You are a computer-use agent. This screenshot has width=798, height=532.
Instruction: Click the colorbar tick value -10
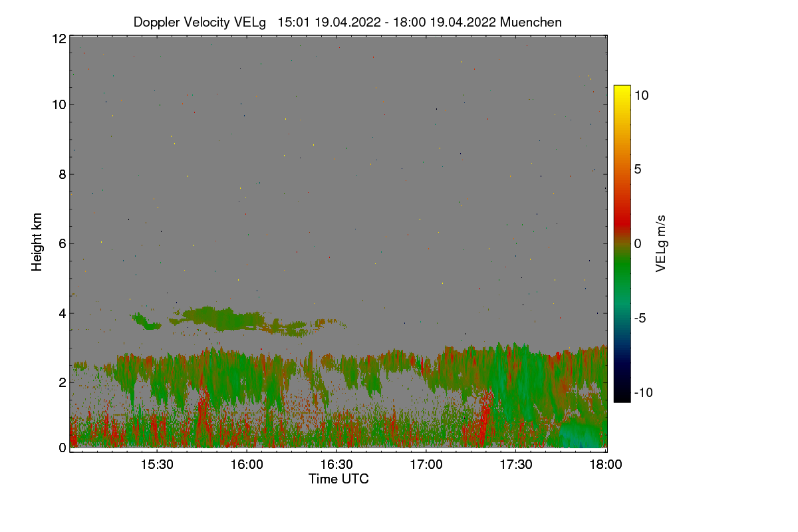[644, 392]
